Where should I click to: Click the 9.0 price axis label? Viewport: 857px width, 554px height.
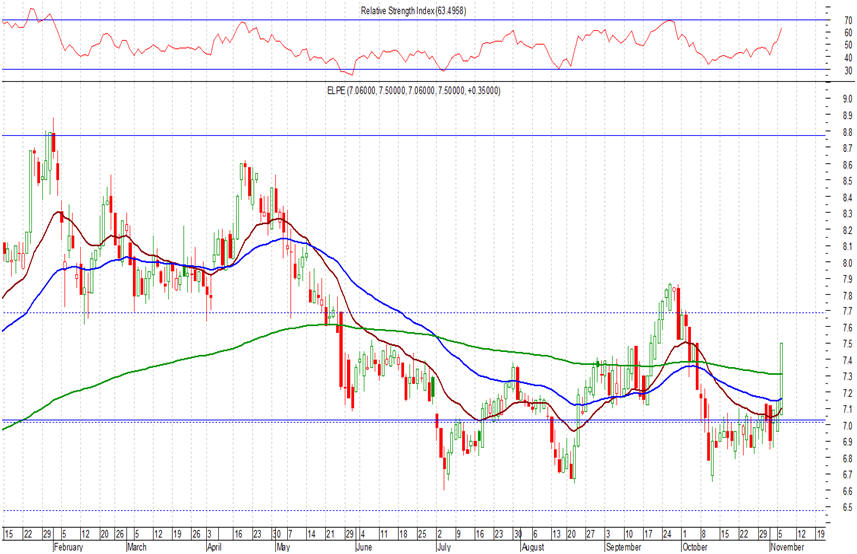click(x=837, y=100)
